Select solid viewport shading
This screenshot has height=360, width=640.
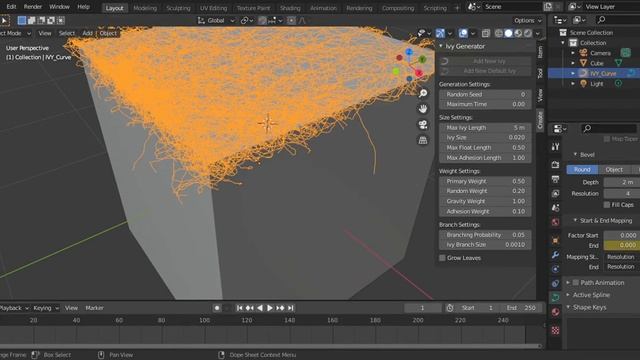tap(508, 33)
